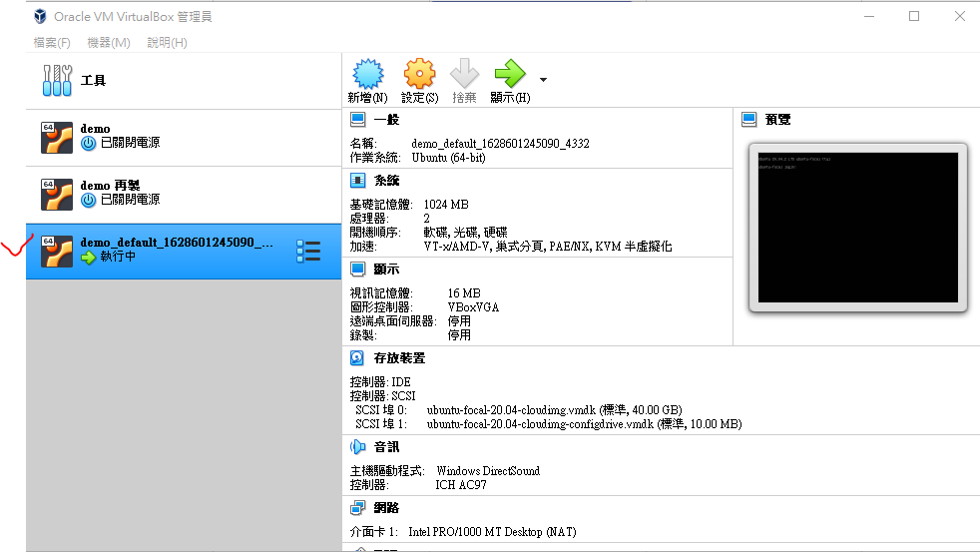980x552 pixels.
Task: Click the Audio (音訊) speaker icon
Action: (x=357, y=447)
